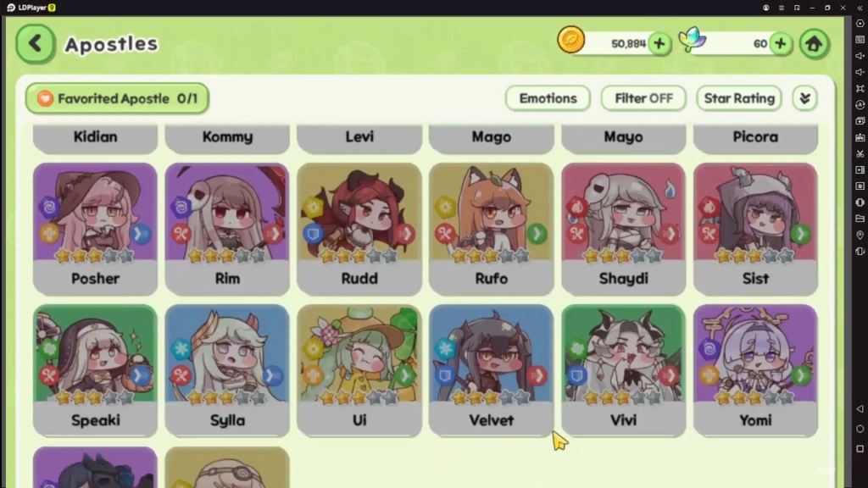Add butterfly currency with the plus button
This screenshot has height=488, width=868.
tap(780, 44)
